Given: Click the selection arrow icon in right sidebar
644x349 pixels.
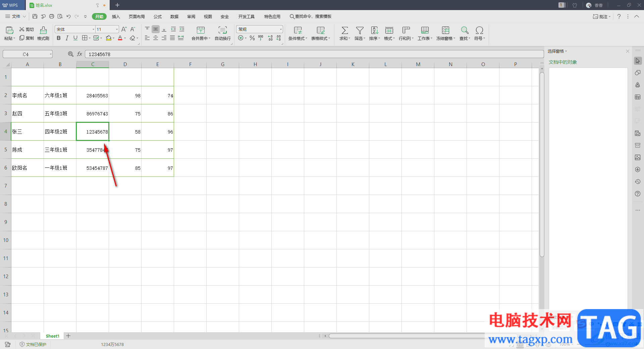Looking at the screenshot, I should click(x=638, y=61).
